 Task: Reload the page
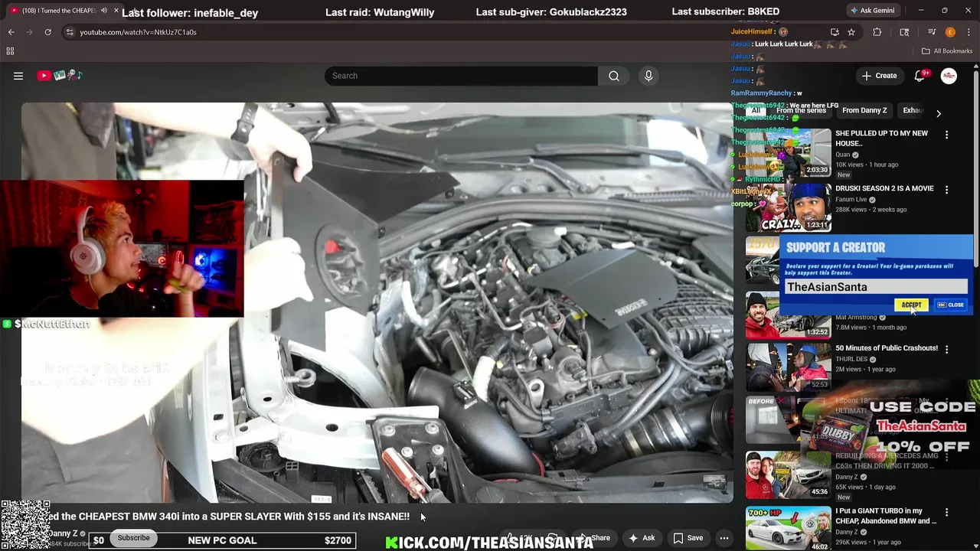coord(47,32)
